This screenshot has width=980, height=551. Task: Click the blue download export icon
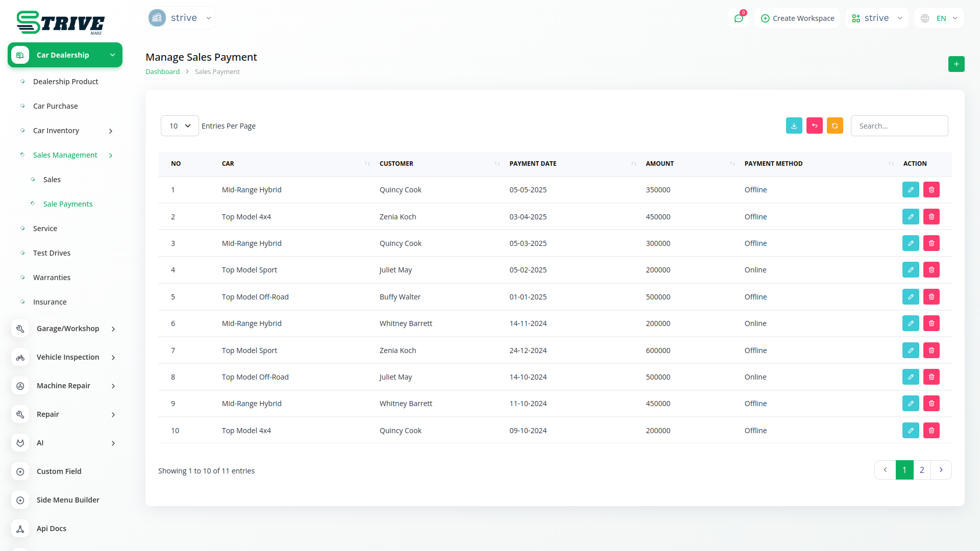(x=794, y=126)
